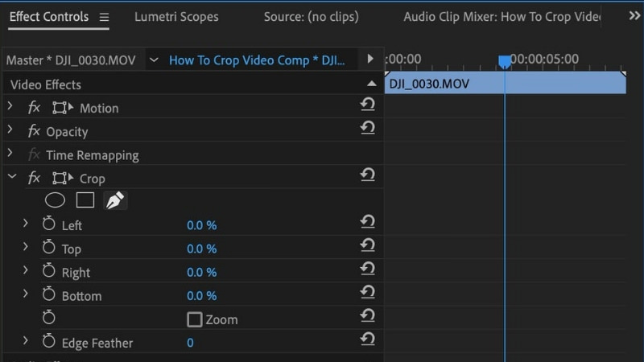
Task: Enable the Zoom checkbox
Action: [x=194, y=319]
